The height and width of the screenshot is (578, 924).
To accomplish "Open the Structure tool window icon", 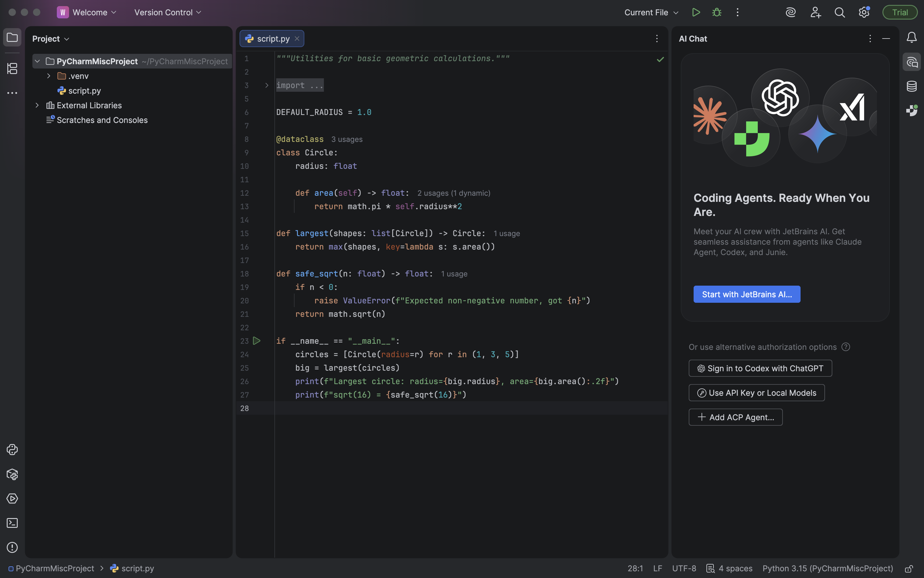I will pyautogui.click(x=12, y=69).
